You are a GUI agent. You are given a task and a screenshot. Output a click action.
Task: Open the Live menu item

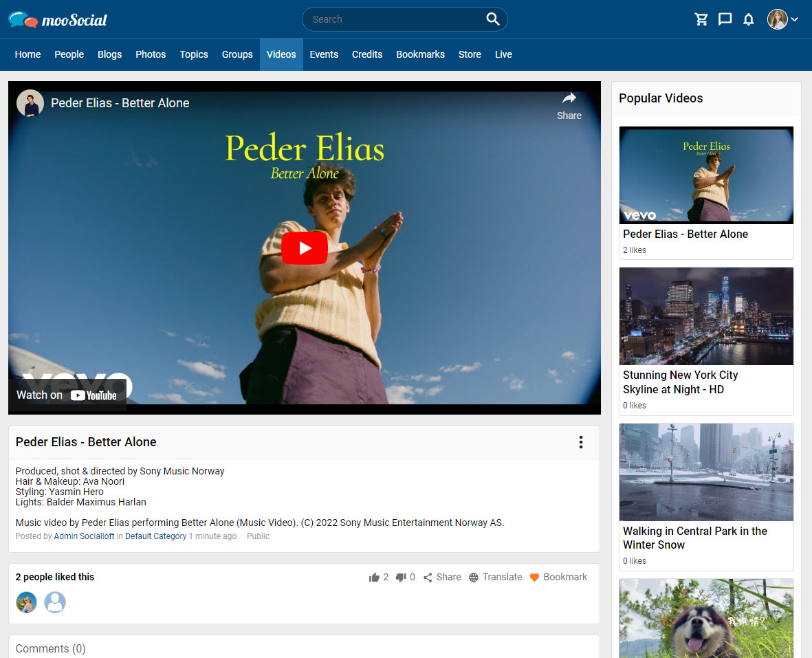503,54
